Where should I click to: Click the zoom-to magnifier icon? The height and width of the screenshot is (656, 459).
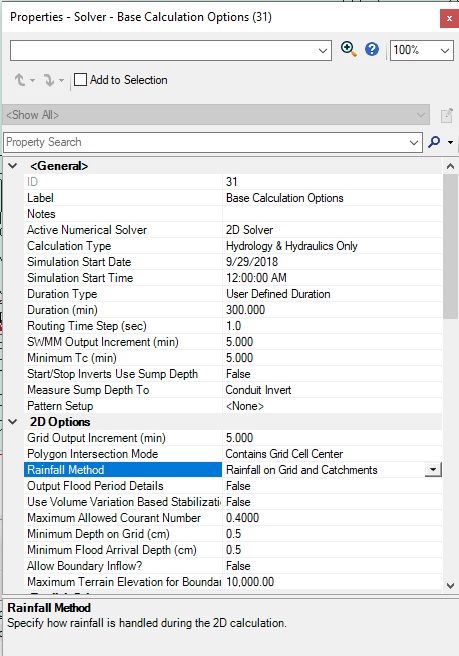pos(349,49)
